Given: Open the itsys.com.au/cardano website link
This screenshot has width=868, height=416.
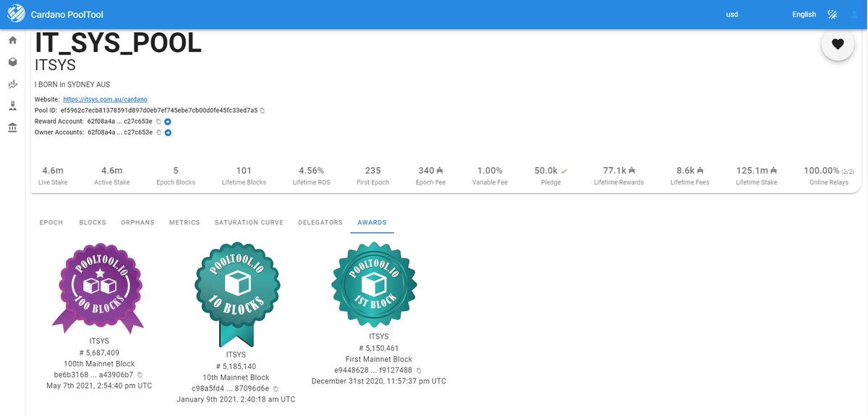Looking at the screenshot, I should pyautogui.click(x=106, y=99).
